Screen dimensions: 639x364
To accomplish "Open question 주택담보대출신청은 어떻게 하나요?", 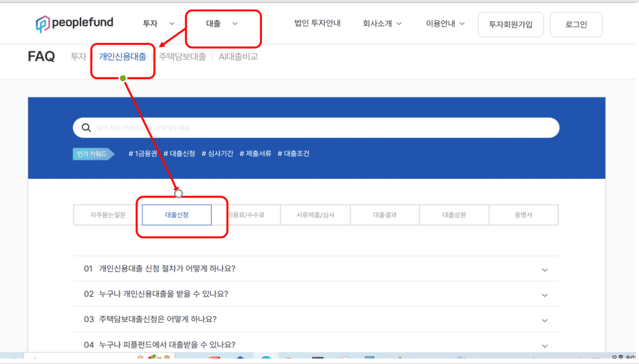I will coord(158,319).
